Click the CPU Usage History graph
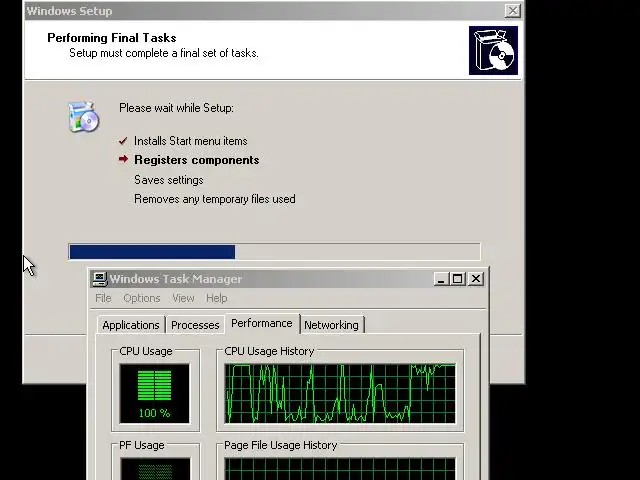Screen dimensions: 640x480 (340, 393)
